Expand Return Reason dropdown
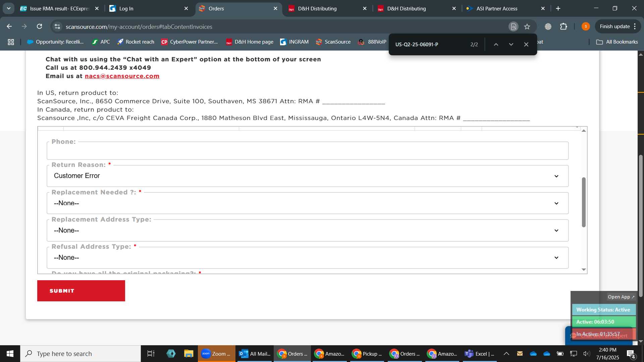The image size is (644, 362). pyautogui.click(x=308, y=176)
